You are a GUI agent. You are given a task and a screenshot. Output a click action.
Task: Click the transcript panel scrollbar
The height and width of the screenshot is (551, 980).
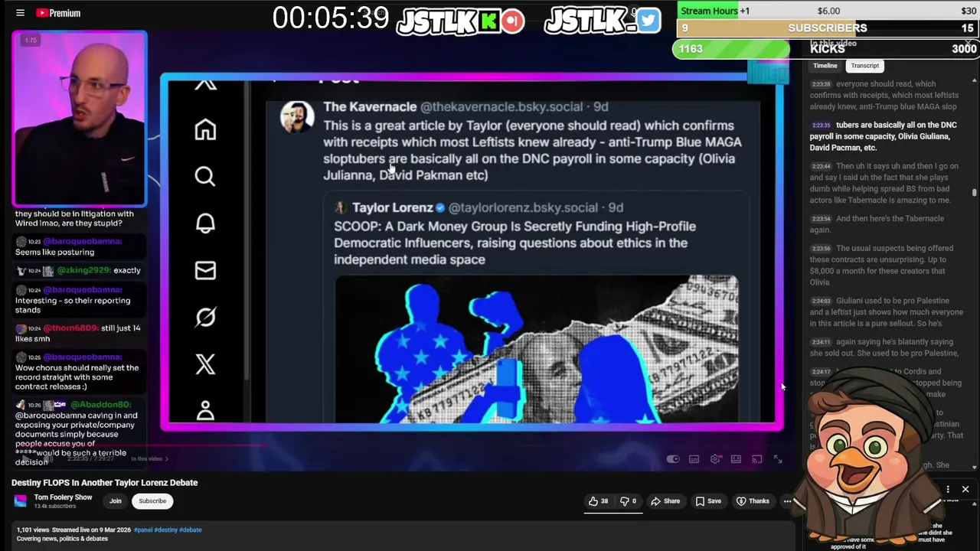pyautogui.click(x=975, y=193)
